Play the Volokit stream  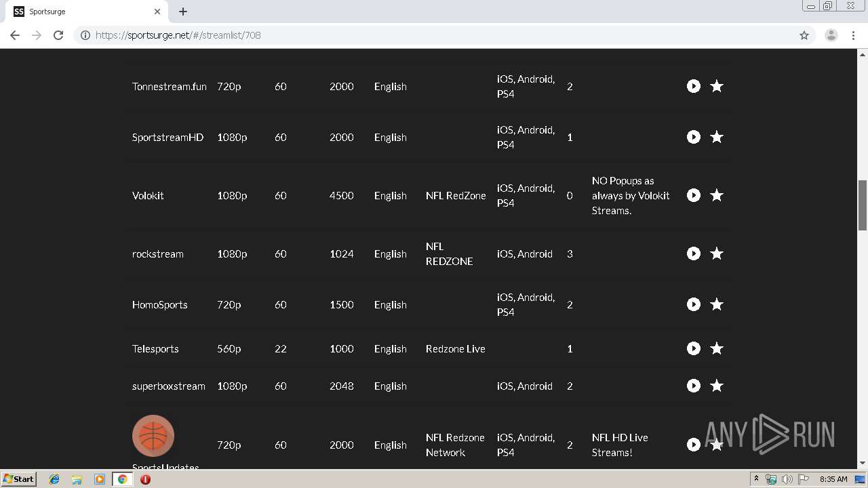click(693, 195)
